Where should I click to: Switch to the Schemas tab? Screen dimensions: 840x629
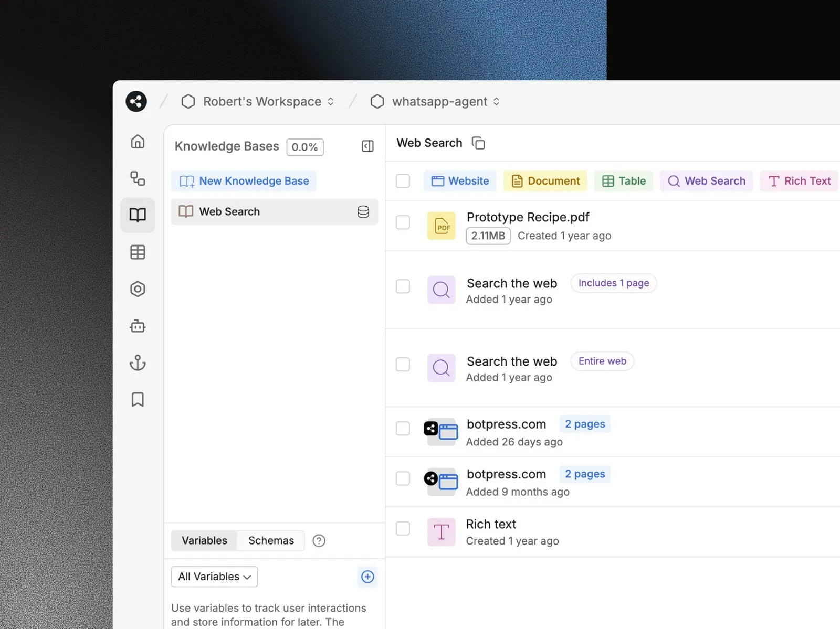(x=271, y=540)
